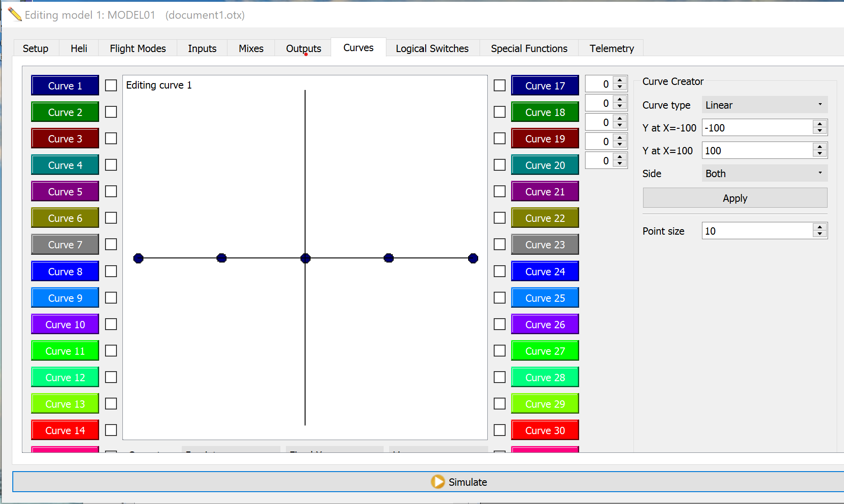This screenshot has width=844, height=504.
Task: Check the box beside Curve 17
Action: click(x=499, y=85)
